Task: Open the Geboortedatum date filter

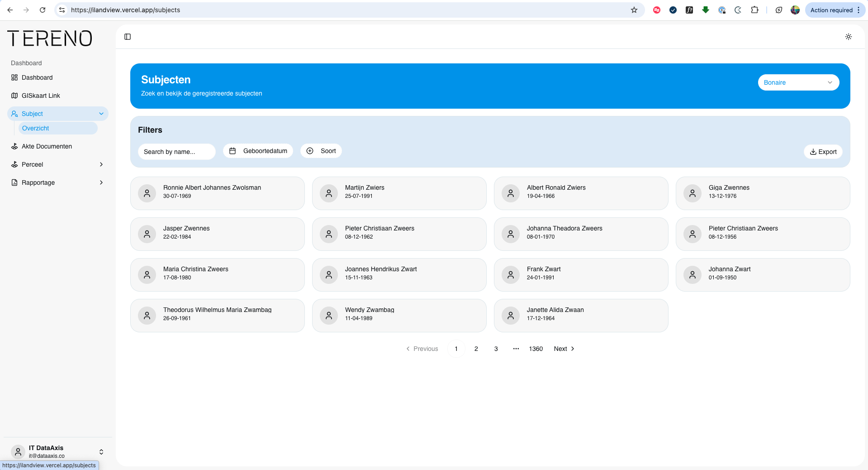Action: [x=258, y=151]
